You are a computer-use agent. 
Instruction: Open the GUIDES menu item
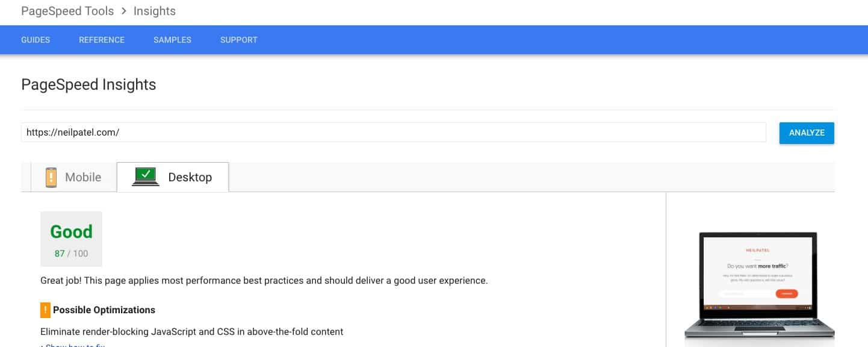(x=36, y=40)
